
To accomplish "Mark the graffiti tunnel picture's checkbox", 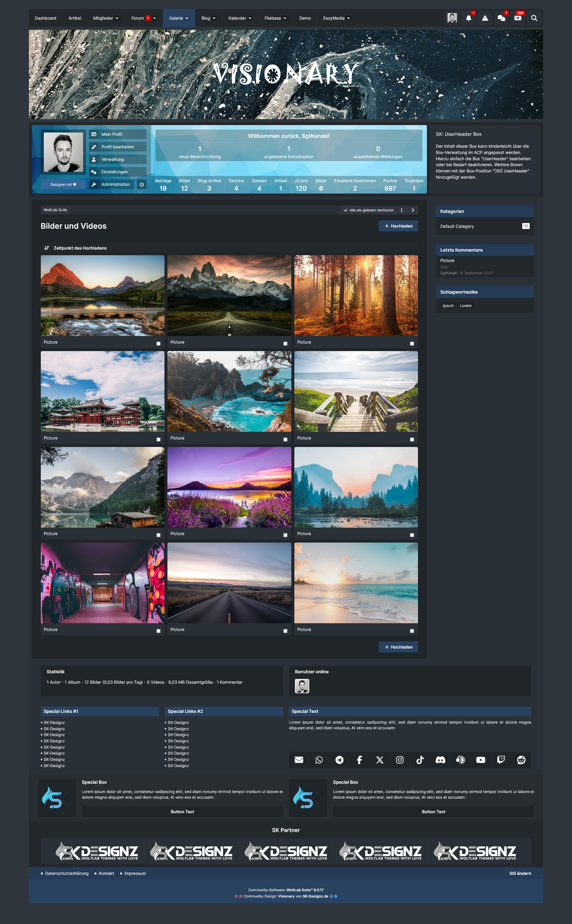I will click(158, 631).
